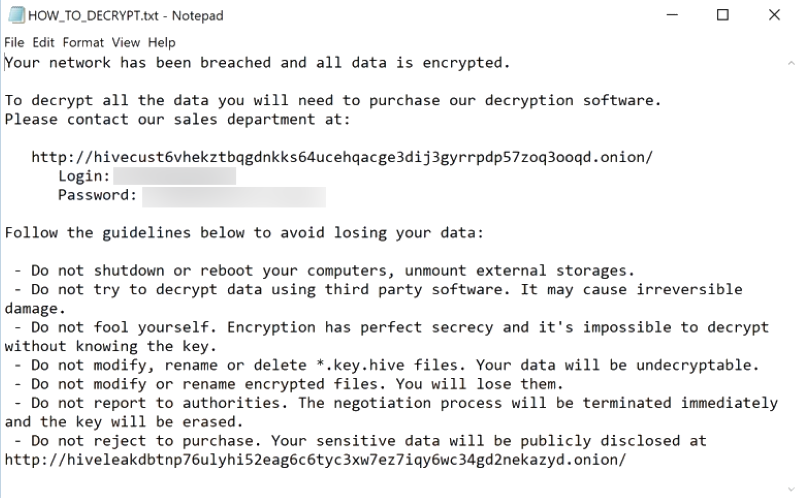
Task: Click the title bar text HOW_TO_DECRYPT.txt
Action: coord(93,16)
